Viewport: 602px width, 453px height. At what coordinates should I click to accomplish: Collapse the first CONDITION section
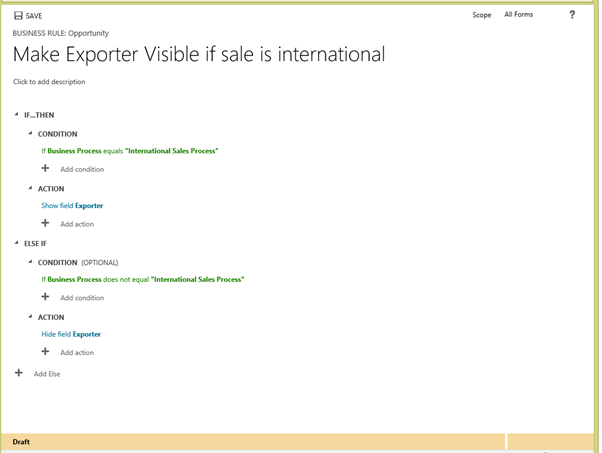(30, 134)
